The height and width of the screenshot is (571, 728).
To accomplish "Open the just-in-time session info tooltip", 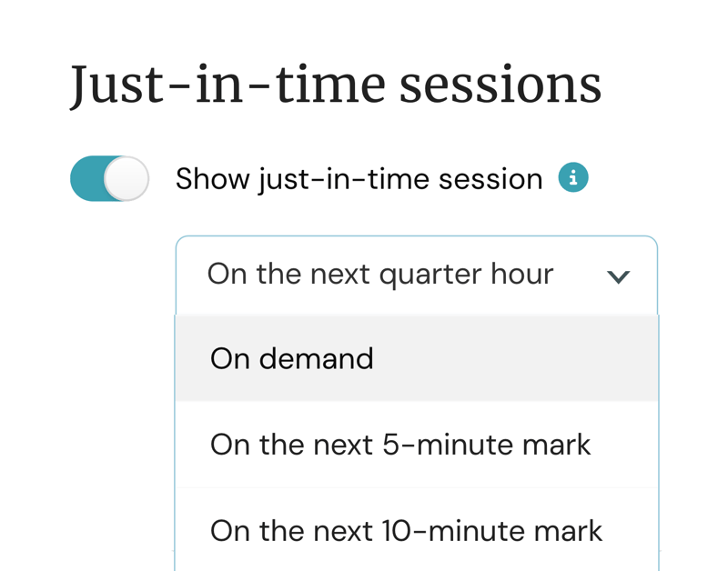I will click(573, 178).
